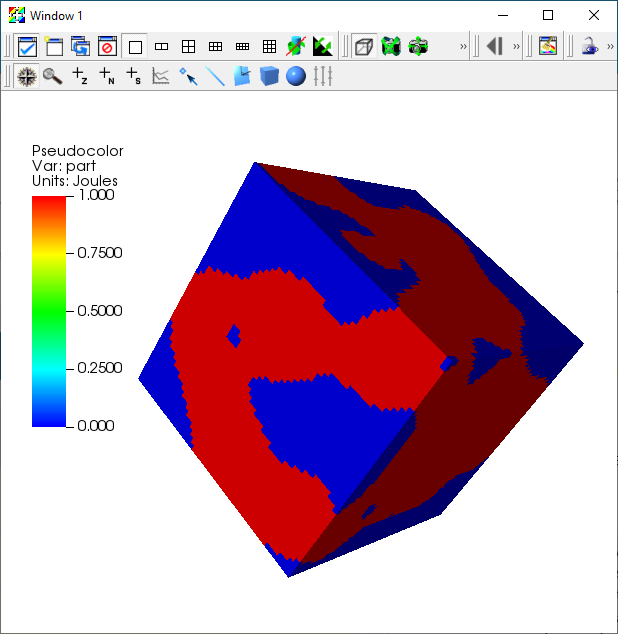Close Window 1
Viewport: 618px width, 634px height.
pyautogui.click(x=593, y=15)
